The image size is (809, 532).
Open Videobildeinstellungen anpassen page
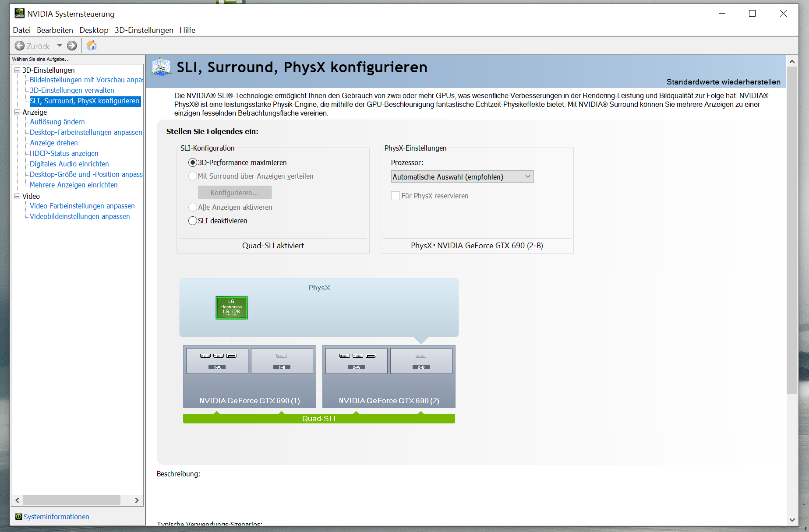pos(80,216)
